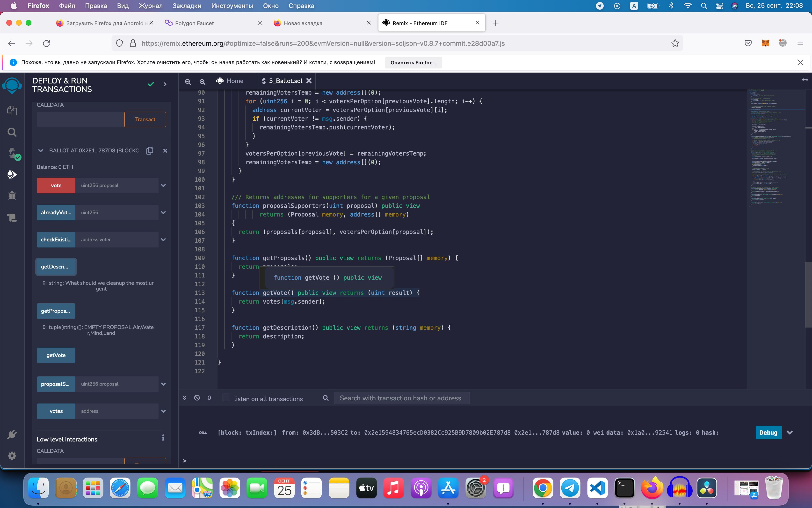Open Remix settings gear icon
The image size is (812, 508).
12,456
